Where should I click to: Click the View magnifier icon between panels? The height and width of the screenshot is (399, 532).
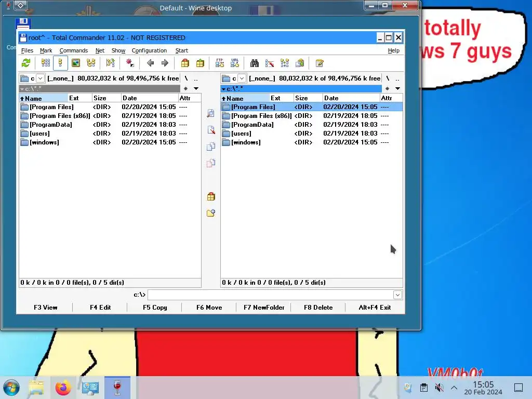coord(211,113)
